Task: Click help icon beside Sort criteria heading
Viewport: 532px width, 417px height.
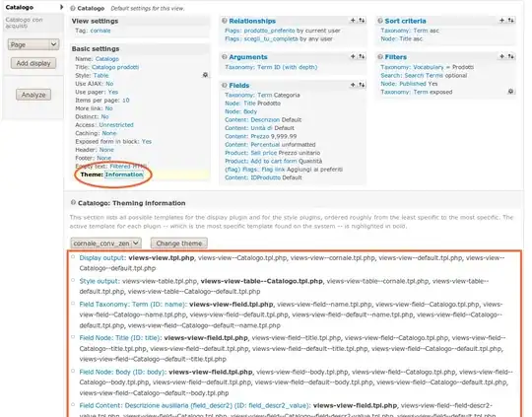Action: click(380, 21)
